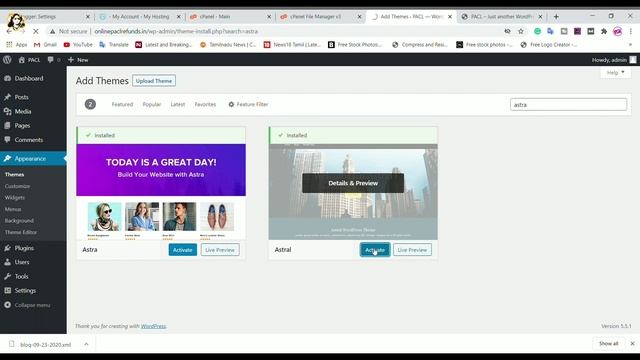Click the Upload Theme button
Viewport: 640px width, 360px height.
pyautogui.click(x=154, y=81)
